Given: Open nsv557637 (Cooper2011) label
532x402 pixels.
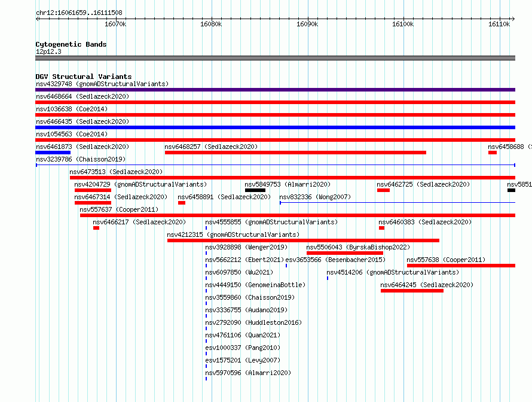Looking at the screenshot, I should pos(119,209).
